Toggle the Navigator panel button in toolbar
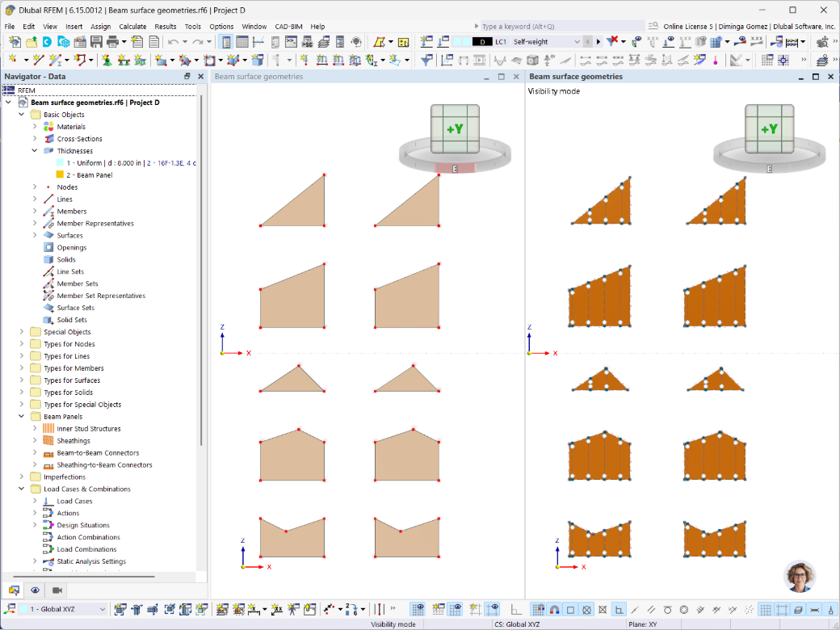840x630 pixels. (226, 42)
